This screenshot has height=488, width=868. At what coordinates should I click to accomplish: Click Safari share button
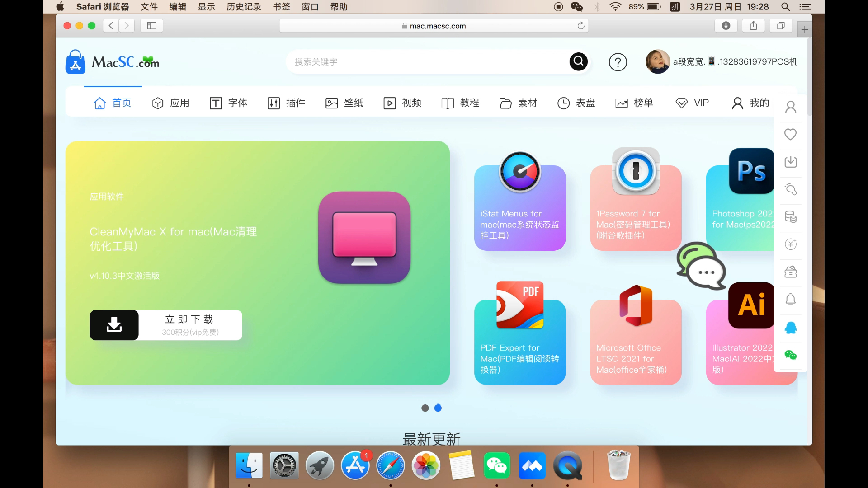753,26
